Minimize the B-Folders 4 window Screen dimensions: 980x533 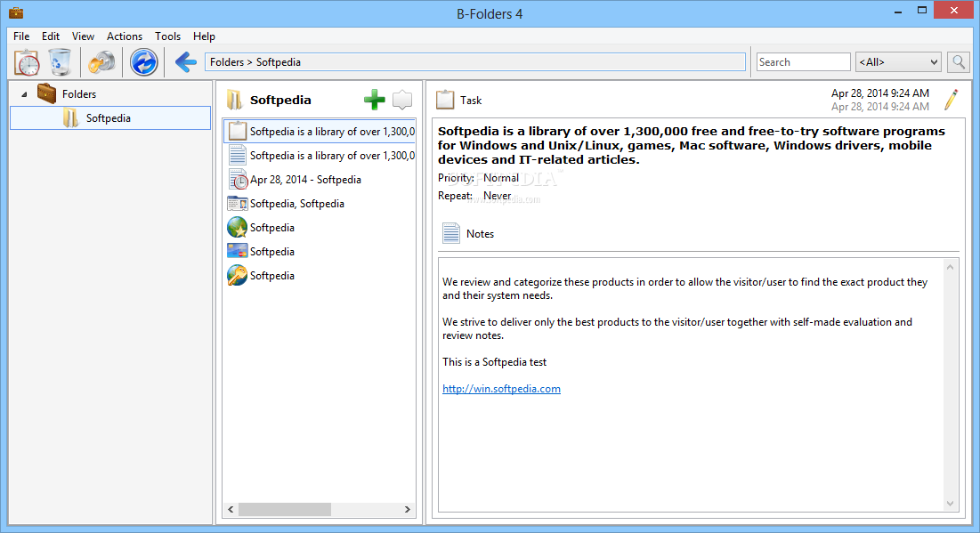coord(898,11)
